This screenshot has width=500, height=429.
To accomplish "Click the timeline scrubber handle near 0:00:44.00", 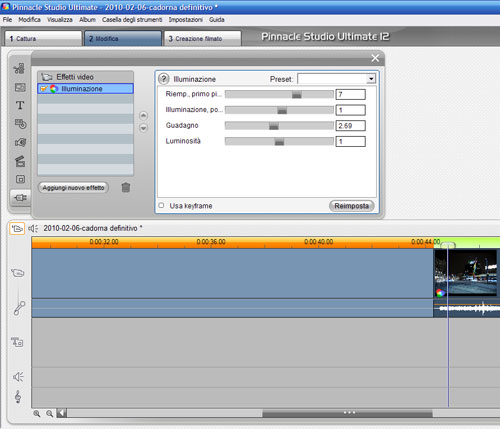I will 448,245.
